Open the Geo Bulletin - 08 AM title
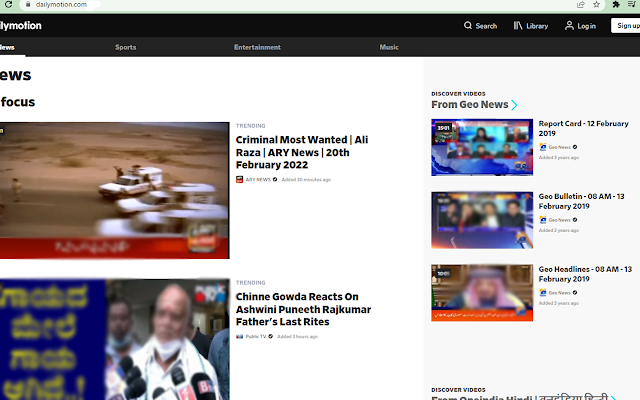This screenshot has width=640, height=400. point(582,201)
